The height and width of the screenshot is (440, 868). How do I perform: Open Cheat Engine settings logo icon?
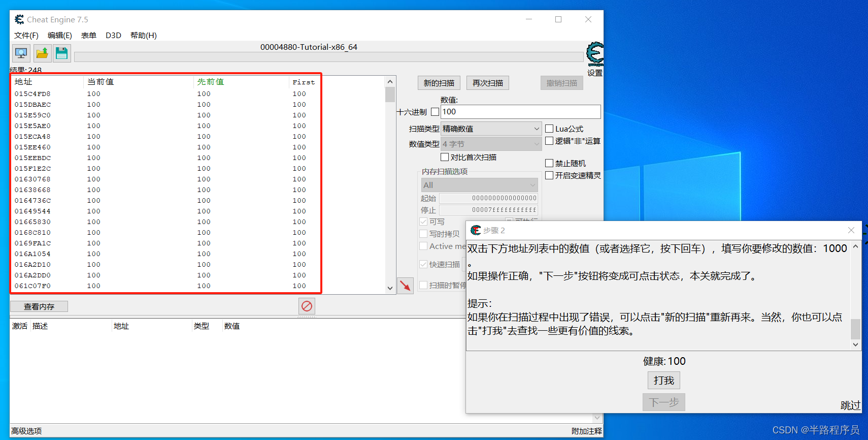click(595, 54)
